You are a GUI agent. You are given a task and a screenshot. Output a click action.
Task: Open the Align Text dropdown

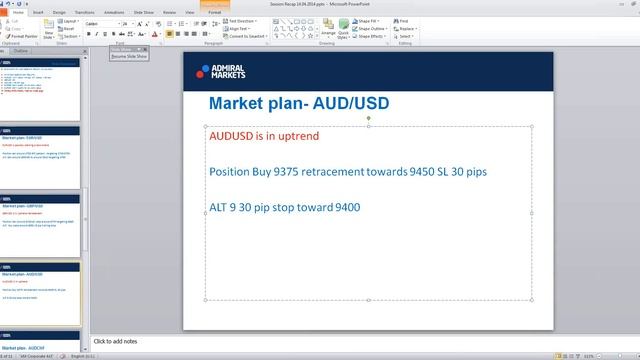click(x=237, y=29)
